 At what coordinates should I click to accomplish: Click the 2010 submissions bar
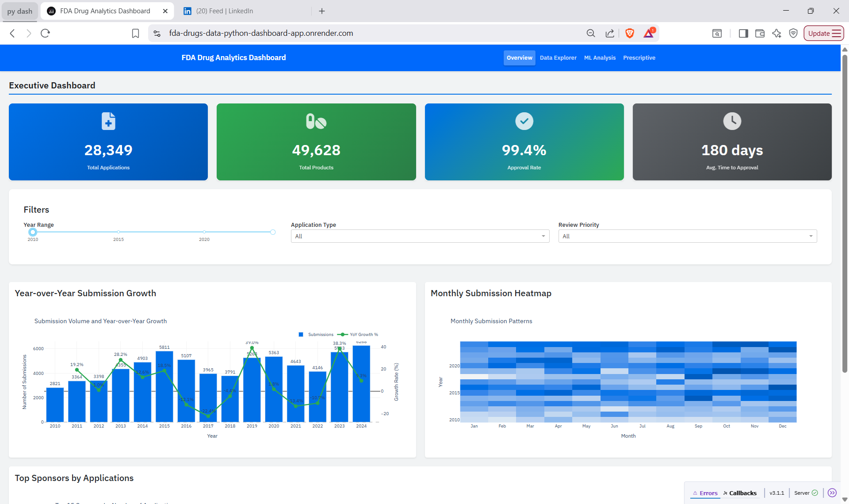(55, 405)
